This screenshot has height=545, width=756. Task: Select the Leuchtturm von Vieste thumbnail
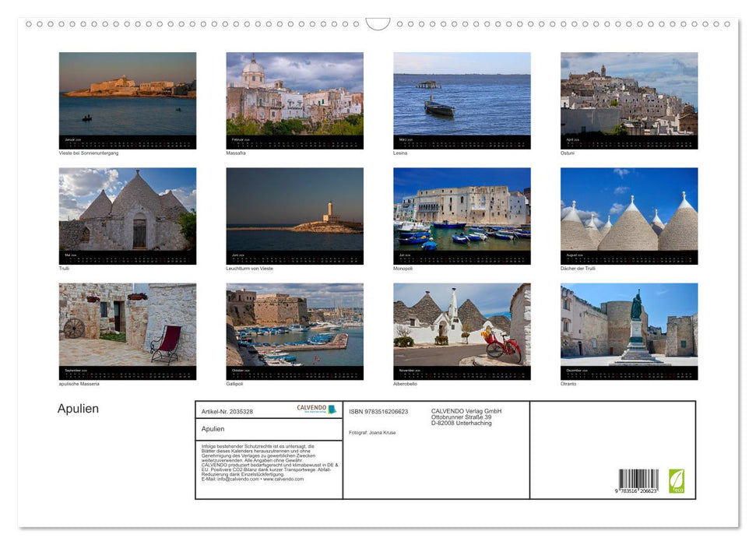[294, 209]
